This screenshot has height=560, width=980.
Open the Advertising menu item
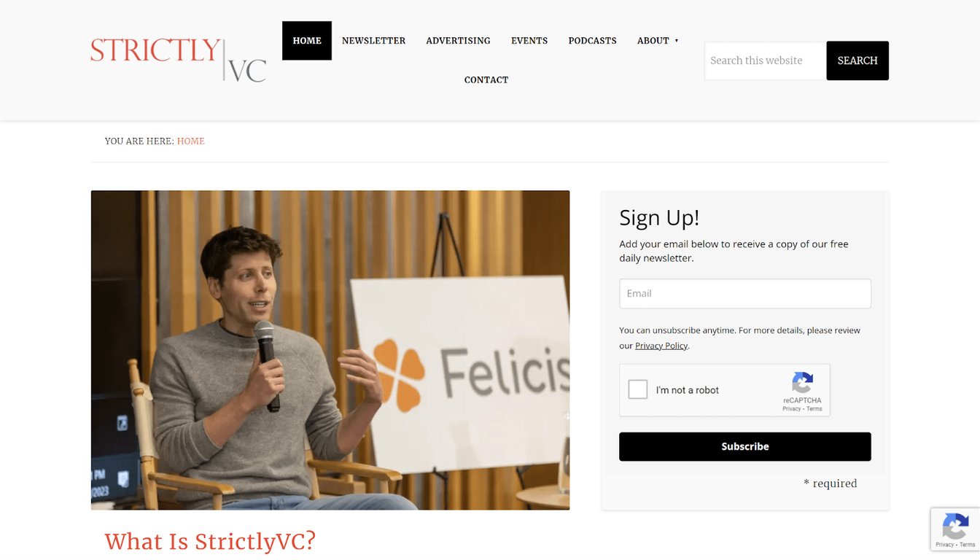point(458,41)
